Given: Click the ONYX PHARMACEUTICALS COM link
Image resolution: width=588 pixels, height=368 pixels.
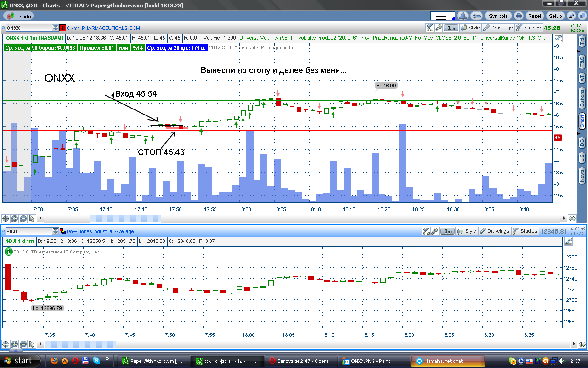Looking at the screenshot, I should (x=103, y=28).
